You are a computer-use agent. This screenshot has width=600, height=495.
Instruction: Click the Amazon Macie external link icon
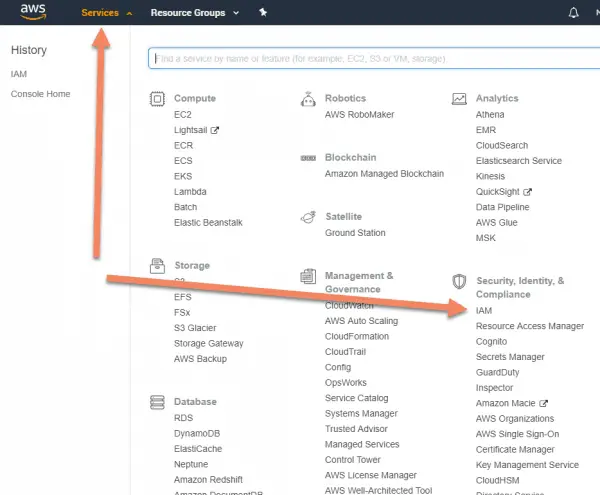coord(543,403)
